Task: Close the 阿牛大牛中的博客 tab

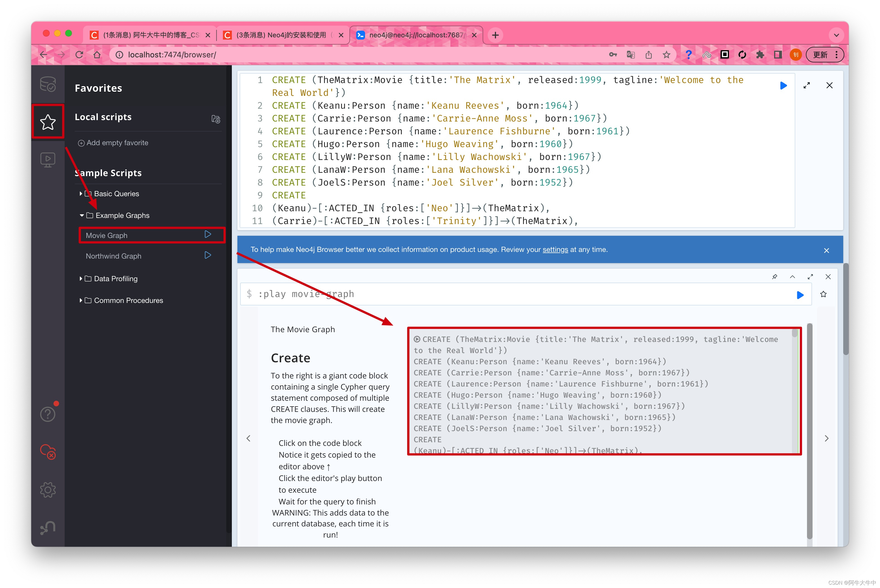Action: (x=208, y=35)
